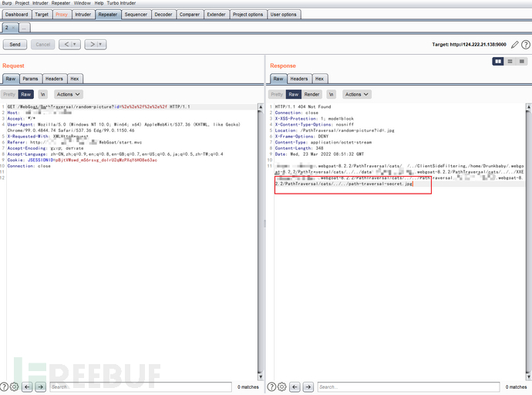Open request Actions dropdown
The image size is (532, 395).
pyautogui.click(x=69, y=94)
